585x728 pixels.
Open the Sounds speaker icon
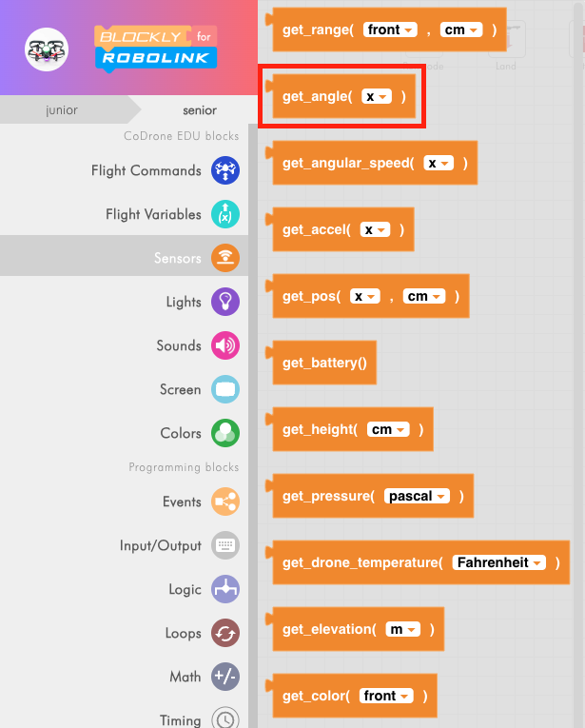pos(225,345)
